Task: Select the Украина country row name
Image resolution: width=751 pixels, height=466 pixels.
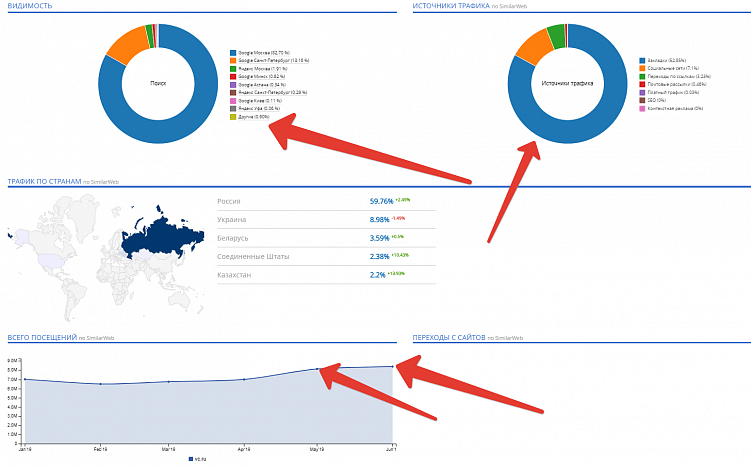Action: pyautogui.click(x=231, y=220)
